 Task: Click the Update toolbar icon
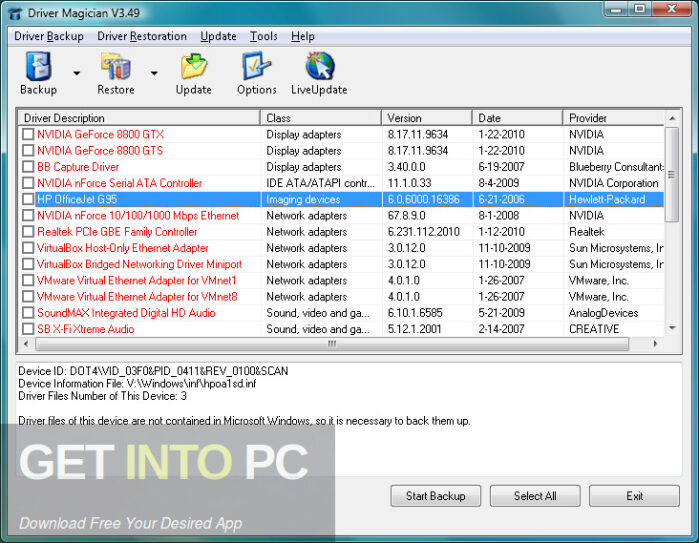(193, 73)
